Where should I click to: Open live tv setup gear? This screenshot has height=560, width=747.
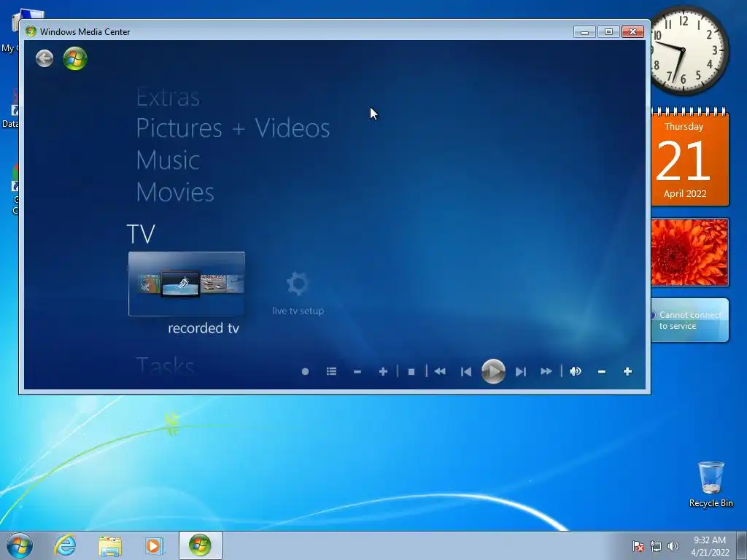(298, 293)
